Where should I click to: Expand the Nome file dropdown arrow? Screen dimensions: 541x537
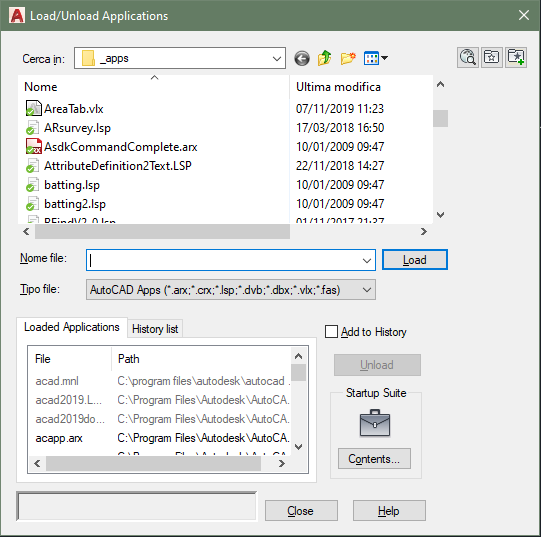point(367,261)
